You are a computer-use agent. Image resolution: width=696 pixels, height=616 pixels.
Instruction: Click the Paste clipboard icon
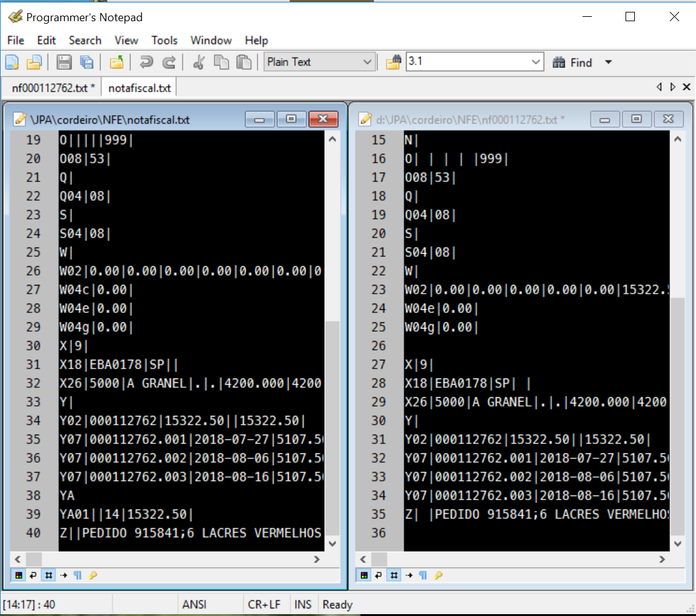tap(244, 62)
